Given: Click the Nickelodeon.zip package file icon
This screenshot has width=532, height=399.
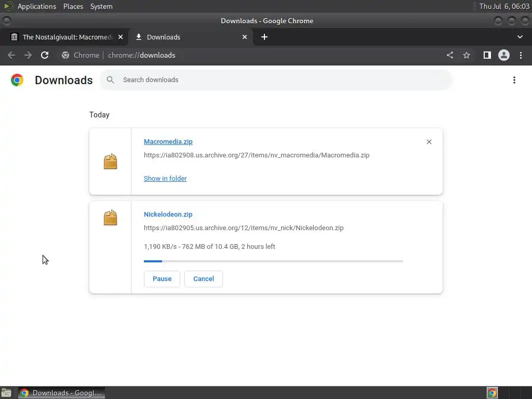Looking at the screenshot, I should [x=110, y=218].
